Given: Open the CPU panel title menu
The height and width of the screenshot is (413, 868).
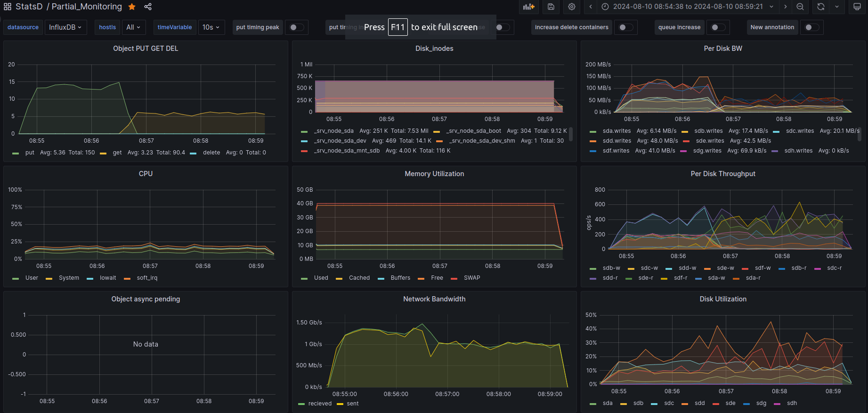Looking at the screenshot, I should pos(146,174).
